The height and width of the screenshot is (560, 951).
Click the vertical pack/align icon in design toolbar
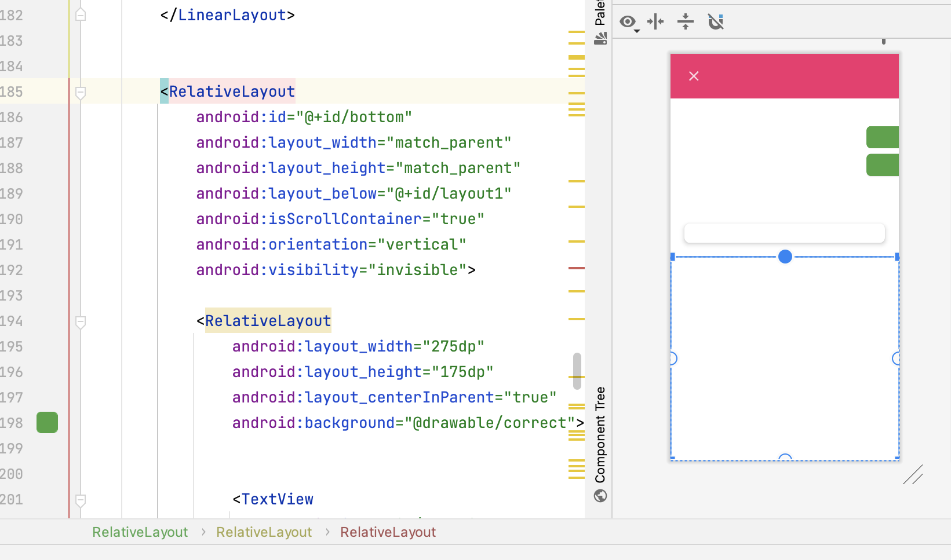click(x=686, y=22)
